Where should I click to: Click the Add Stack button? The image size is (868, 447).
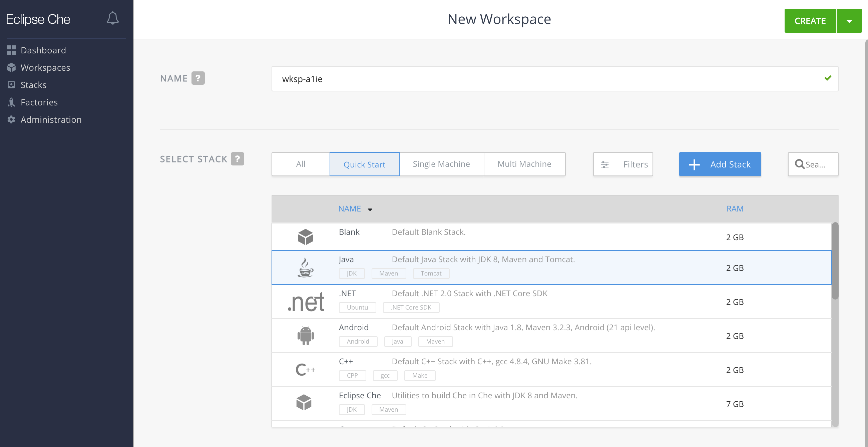pyautogui.click(x=720, y=164)
